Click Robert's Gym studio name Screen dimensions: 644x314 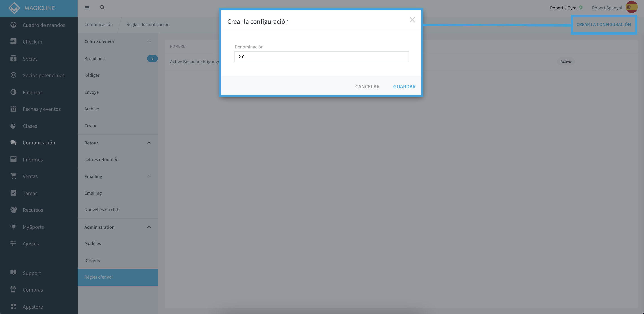563,8
